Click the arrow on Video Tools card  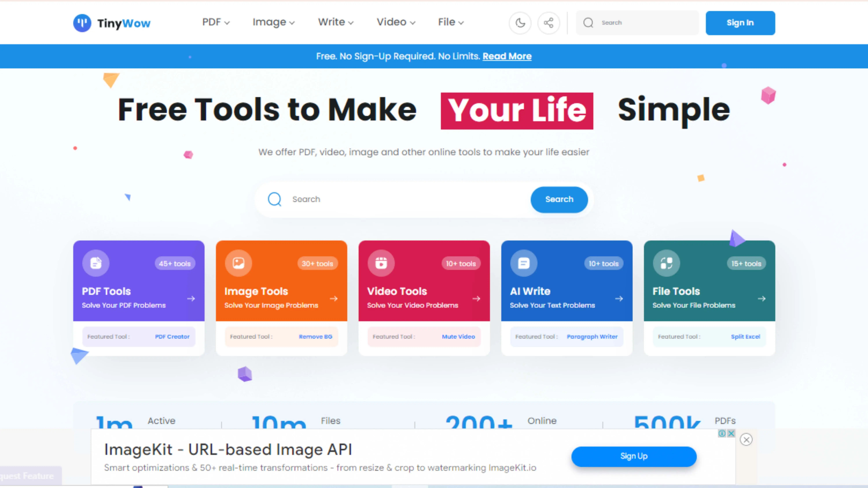pyautogui.click(x=476, y=299)
